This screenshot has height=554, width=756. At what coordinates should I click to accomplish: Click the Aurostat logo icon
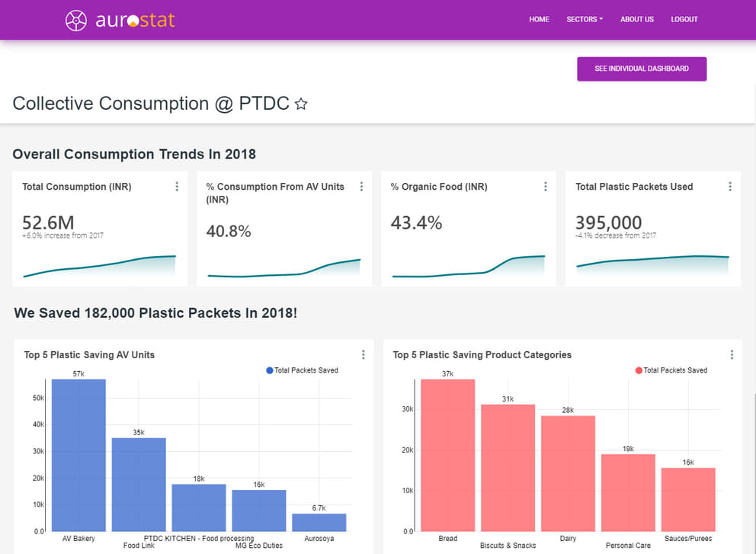point(76,21)
